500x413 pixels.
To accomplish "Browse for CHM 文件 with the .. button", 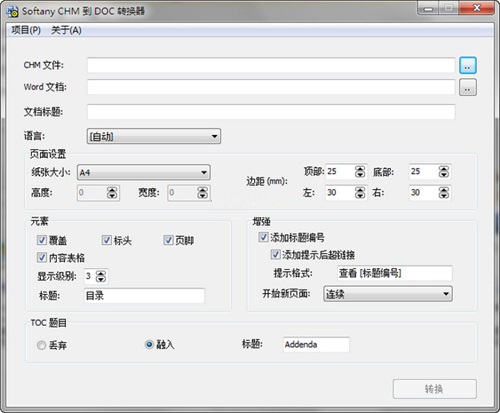I will point(467,65).
